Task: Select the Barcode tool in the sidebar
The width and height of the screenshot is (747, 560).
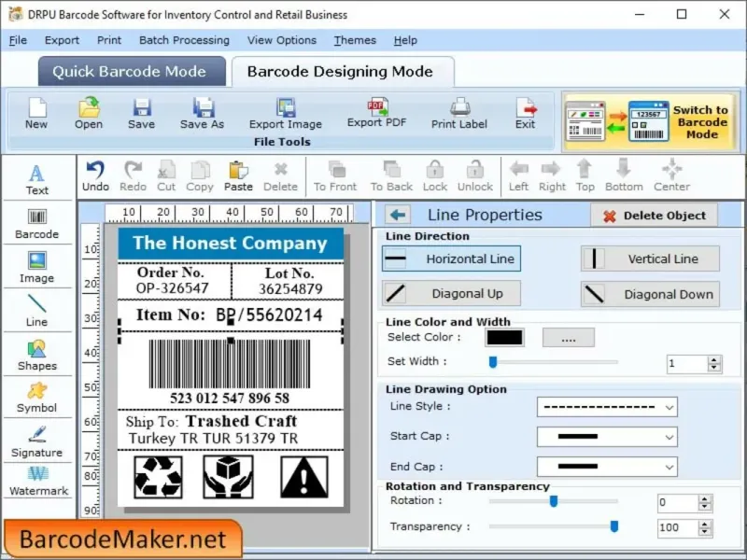Action: (36, 224)
